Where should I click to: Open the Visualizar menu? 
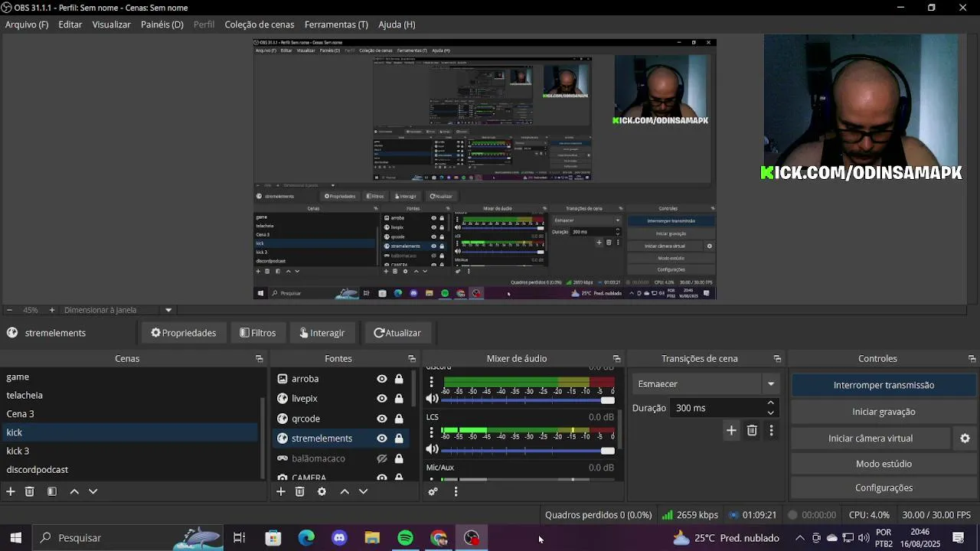[x=112, y=24]
